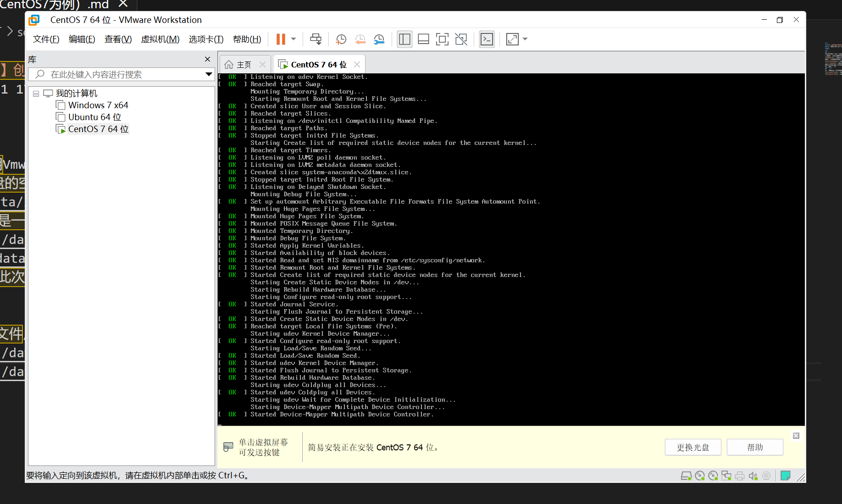
Task: Toggle the thumbnail bar view
Action: point(423,39)
